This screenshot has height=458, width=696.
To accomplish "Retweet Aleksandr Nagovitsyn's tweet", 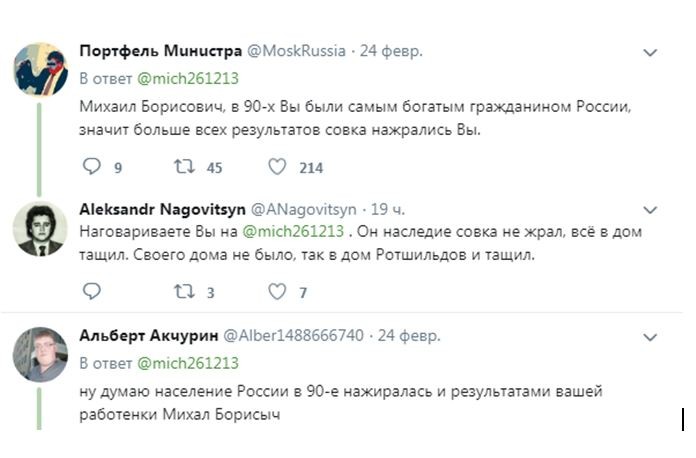I will point(184,292).
